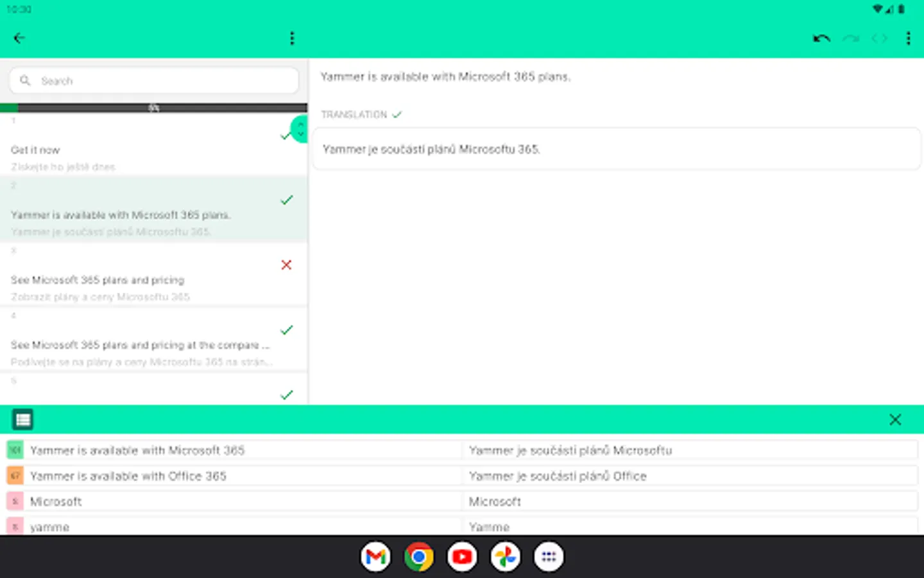Open the overflow menu at top right
The width and height of the screenshot is (924, 578).
pyautogui.click(x=909, y=38)
